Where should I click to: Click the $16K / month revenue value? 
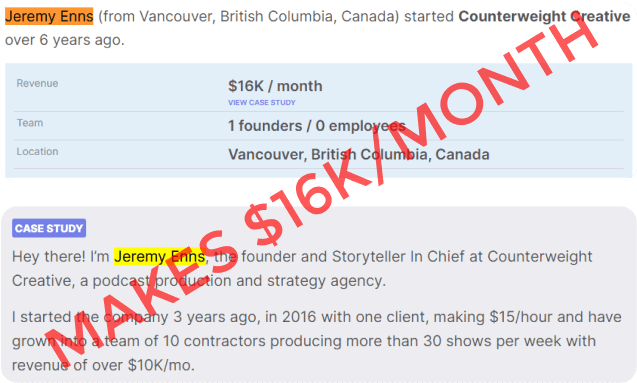click(x=275, y=86)
